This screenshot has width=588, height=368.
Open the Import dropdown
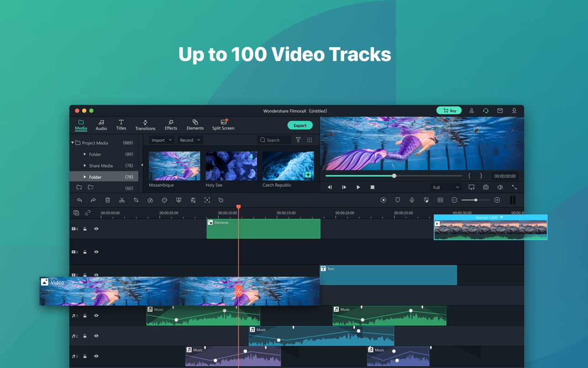[161, 140]
